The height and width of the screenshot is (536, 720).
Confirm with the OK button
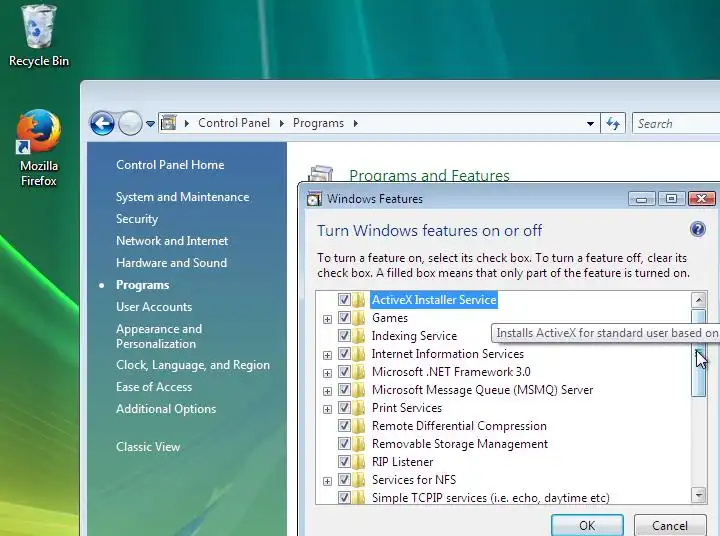pos(587,525)
